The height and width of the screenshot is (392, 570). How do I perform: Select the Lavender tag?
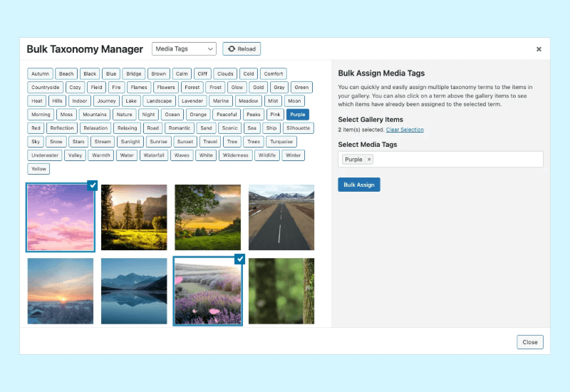coord(192,101)
